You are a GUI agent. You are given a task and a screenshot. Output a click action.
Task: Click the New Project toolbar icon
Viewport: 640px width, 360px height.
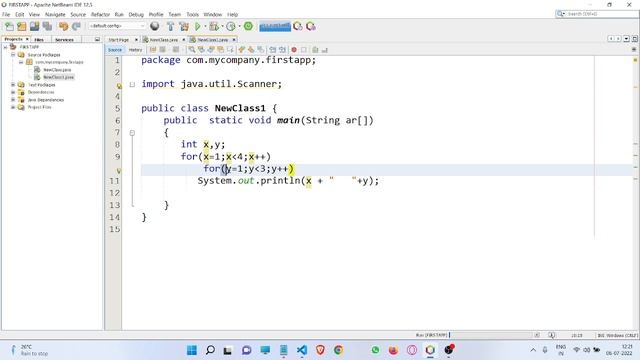point(22,27)
